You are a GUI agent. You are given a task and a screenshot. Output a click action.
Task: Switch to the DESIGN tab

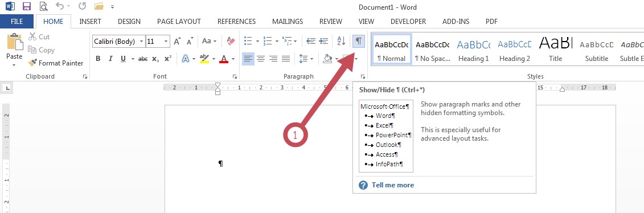click(x=129, y=21)
